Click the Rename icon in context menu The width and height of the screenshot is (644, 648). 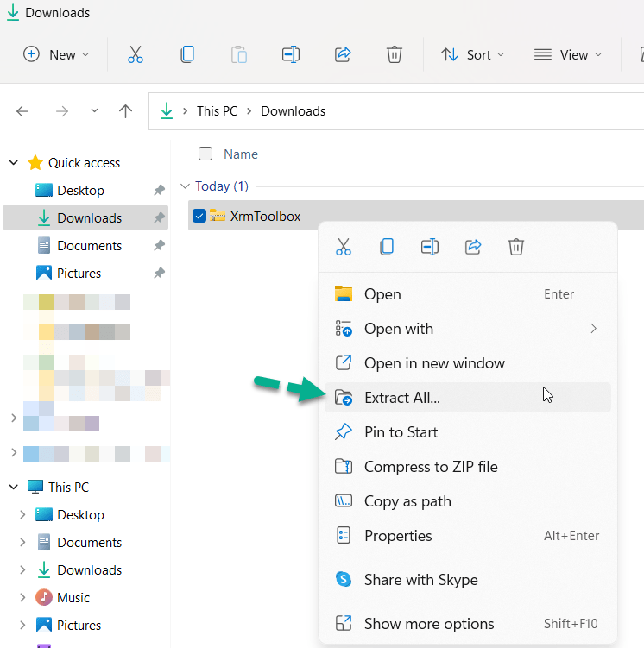click(x=430, y=247)
